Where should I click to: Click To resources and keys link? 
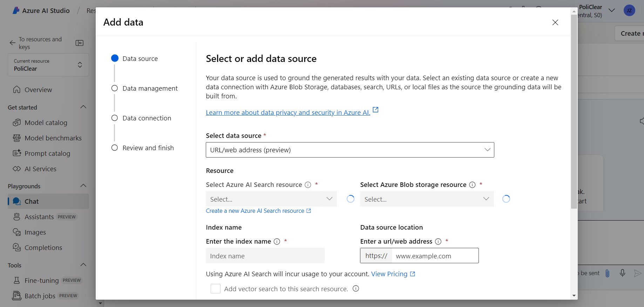[40, 43]
